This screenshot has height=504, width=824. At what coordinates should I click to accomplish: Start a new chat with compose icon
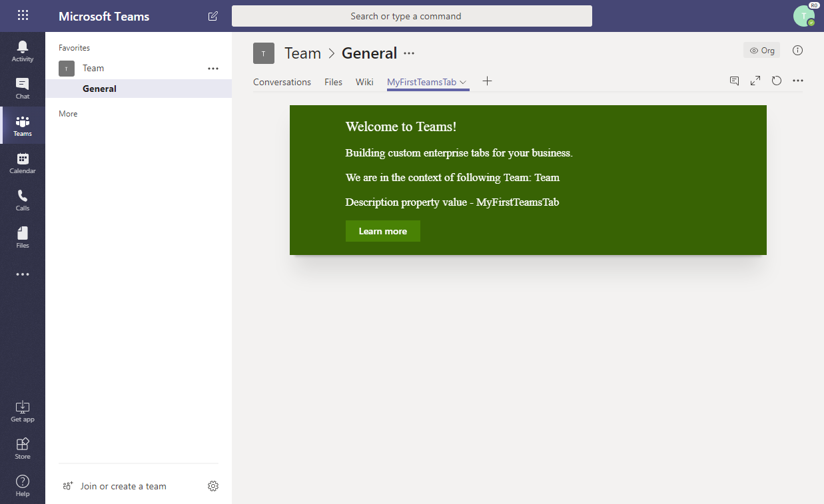(x=213, y=16)
